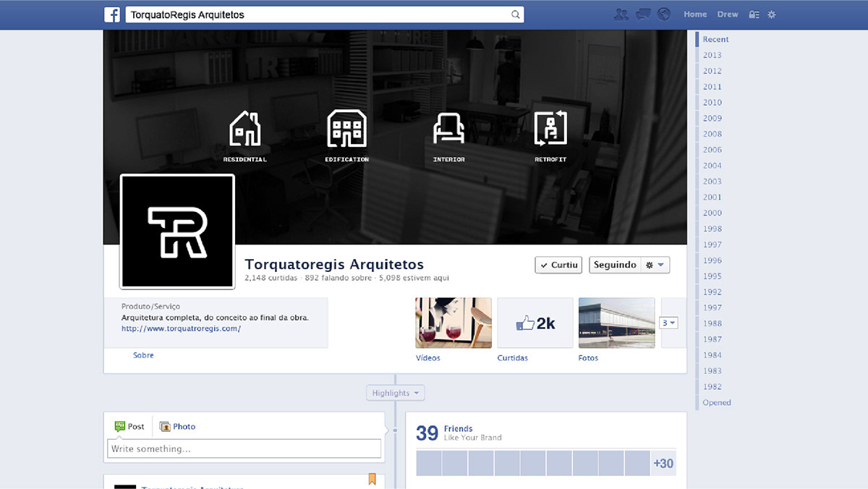Click the Seguindo following button
The image size is (868, 489).
pyautogui.click(x=615, y=265)
